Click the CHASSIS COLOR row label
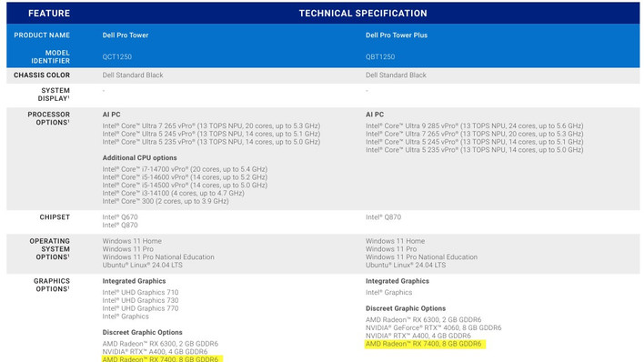 click(42, 75)
